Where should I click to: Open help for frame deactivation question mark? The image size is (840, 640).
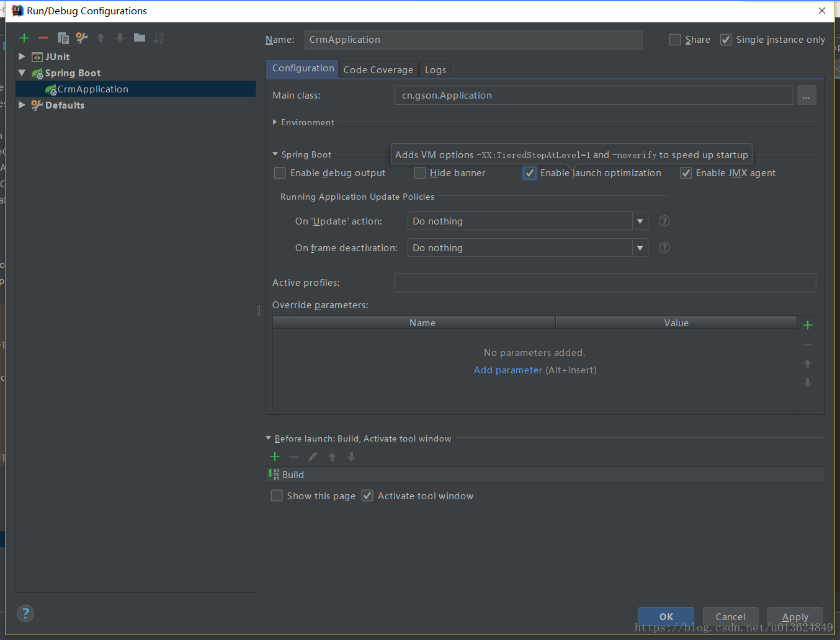pos(664,247)
